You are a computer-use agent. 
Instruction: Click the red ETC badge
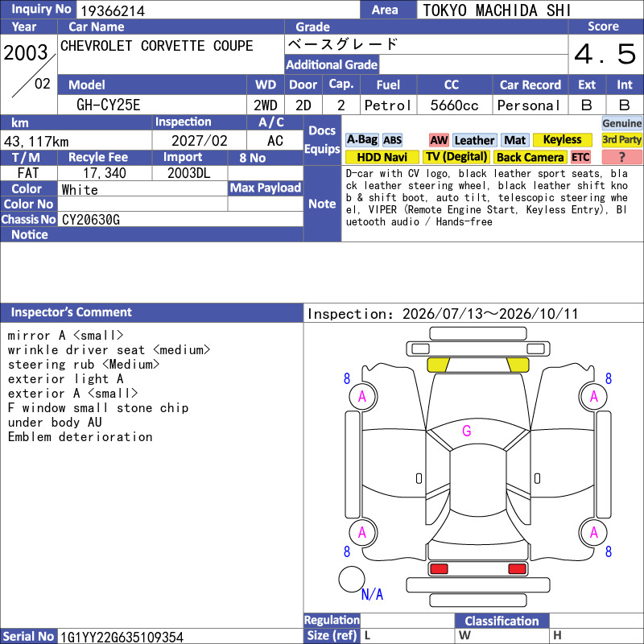click(x=580, y=157)
